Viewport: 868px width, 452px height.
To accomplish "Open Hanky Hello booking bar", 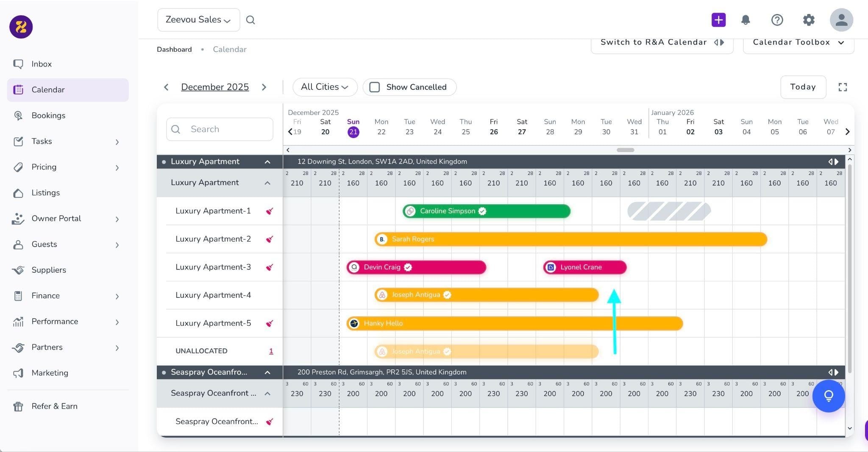I will click(x=515, y=324).
